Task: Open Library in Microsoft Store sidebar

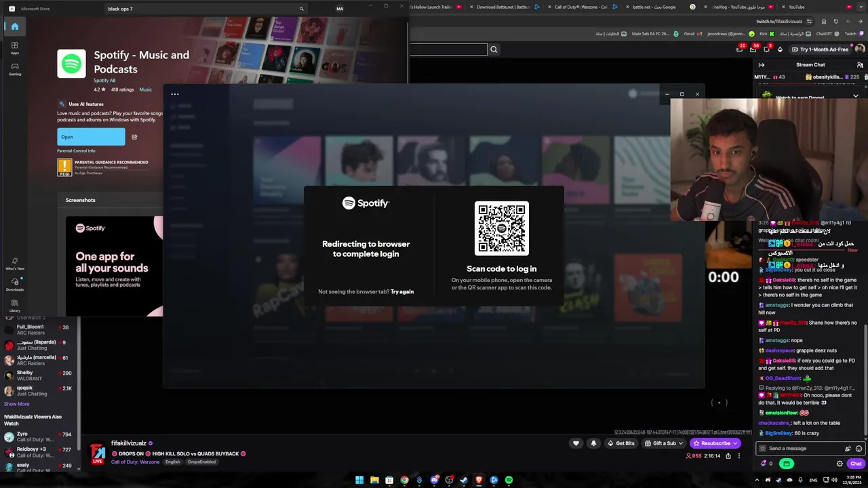Action: coord(14,306)
